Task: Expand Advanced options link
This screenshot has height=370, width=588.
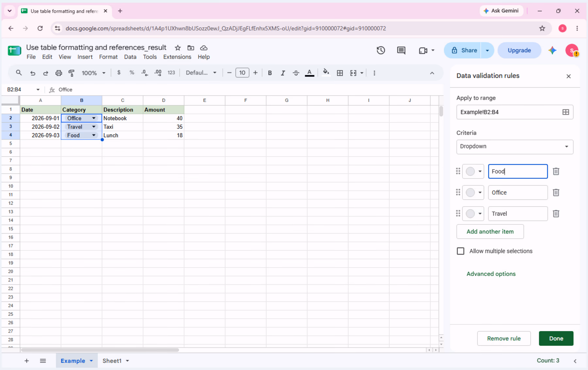Action: click(491, 274)
